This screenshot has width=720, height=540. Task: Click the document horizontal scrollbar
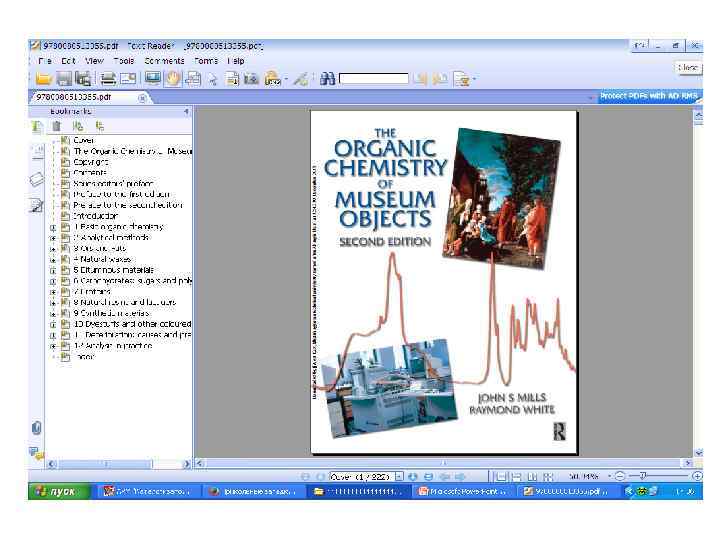(444, 463)
